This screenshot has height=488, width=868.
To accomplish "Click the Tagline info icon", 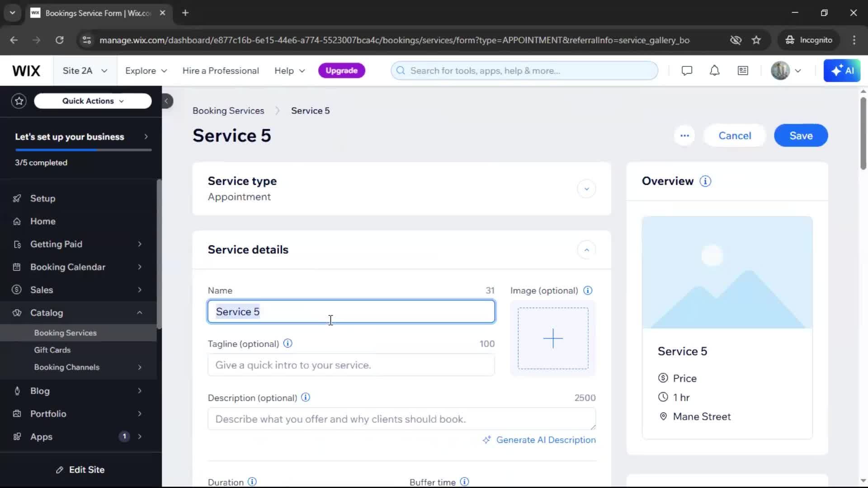I will tap(288, 343).
